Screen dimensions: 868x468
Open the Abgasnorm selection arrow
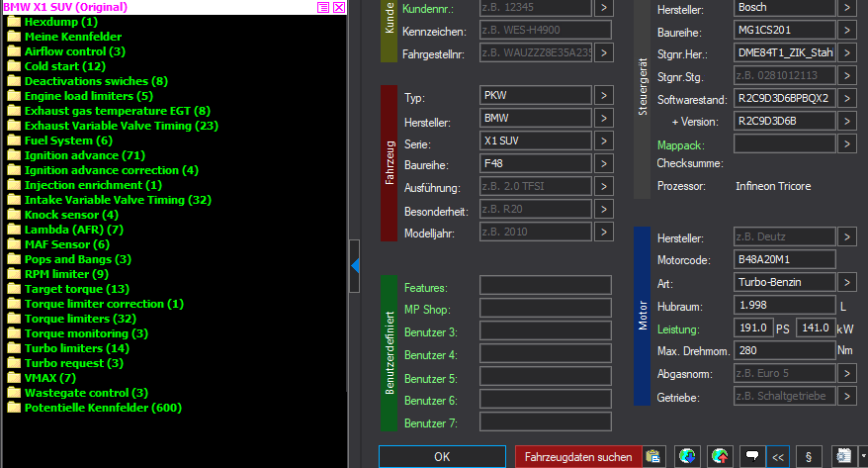847,373
